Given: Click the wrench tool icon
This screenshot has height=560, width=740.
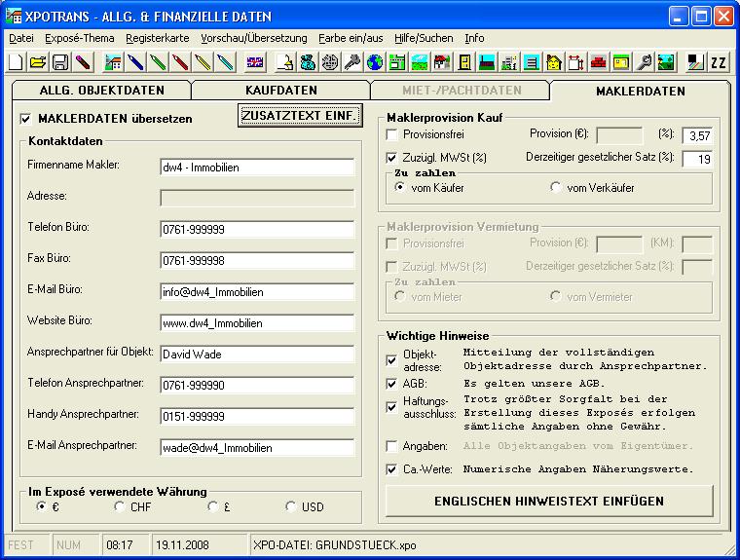Looking at the screenshot, I should (644, 62).
